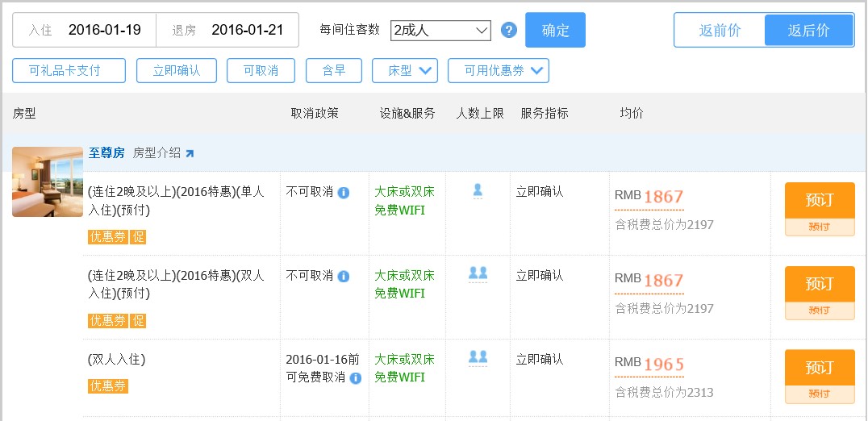Viewport: 868px width, 421px height.
Task: Click two-person occupancy icon in second row
Action: point(478,273)
